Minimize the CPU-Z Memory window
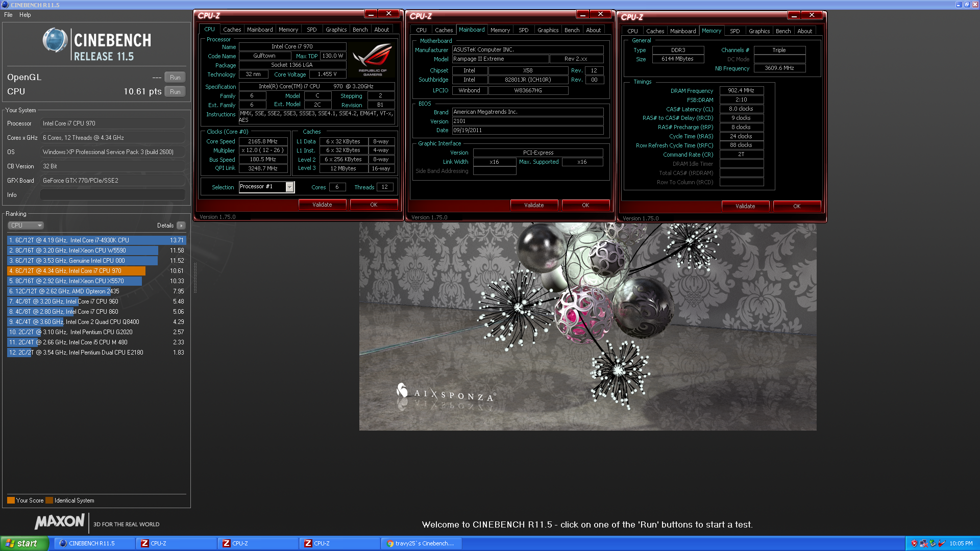 coord(794,15)
